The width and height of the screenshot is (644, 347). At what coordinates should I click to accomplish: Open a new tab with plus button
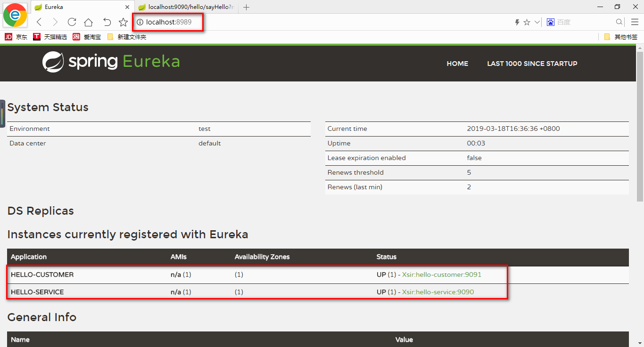(x=246, y=7)
